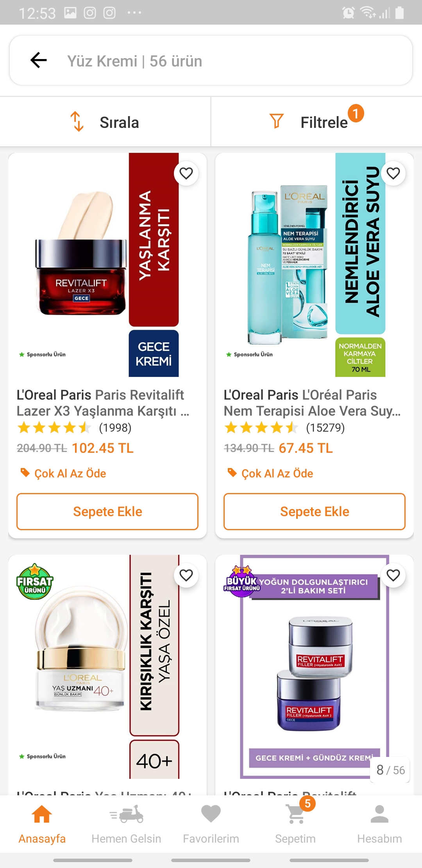The image size is (422, 868).
Task: Toggle heart on Yaş Uzmanı 40+ cream
Action: pos(186,575)
